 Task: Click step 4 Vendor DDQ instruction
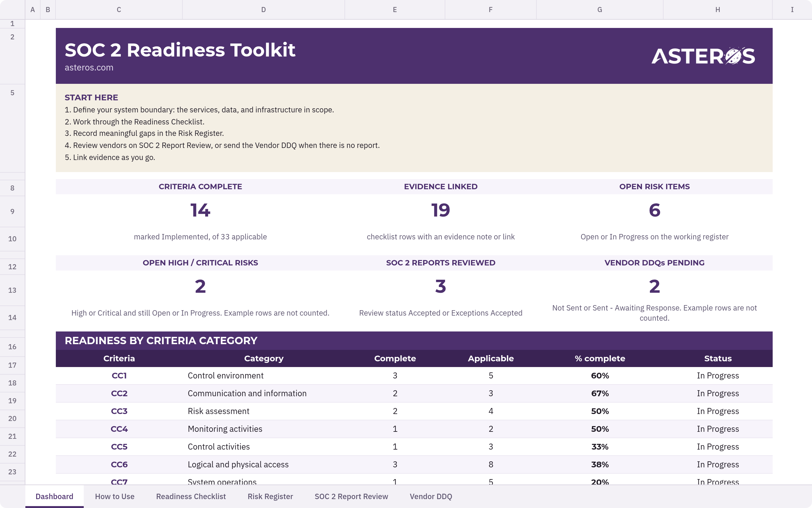point(222,145)
